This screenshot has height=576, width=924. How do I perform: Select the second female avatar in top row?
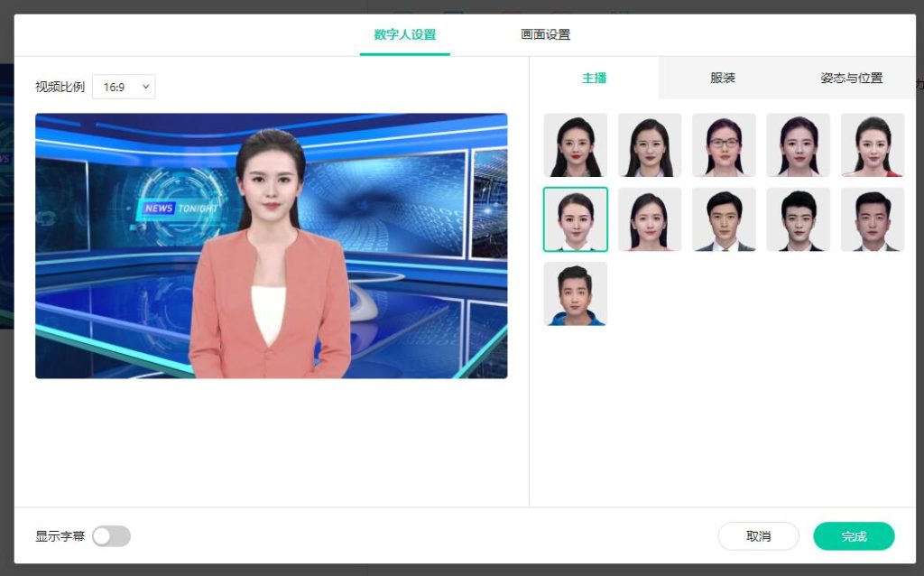click(649, 144)
